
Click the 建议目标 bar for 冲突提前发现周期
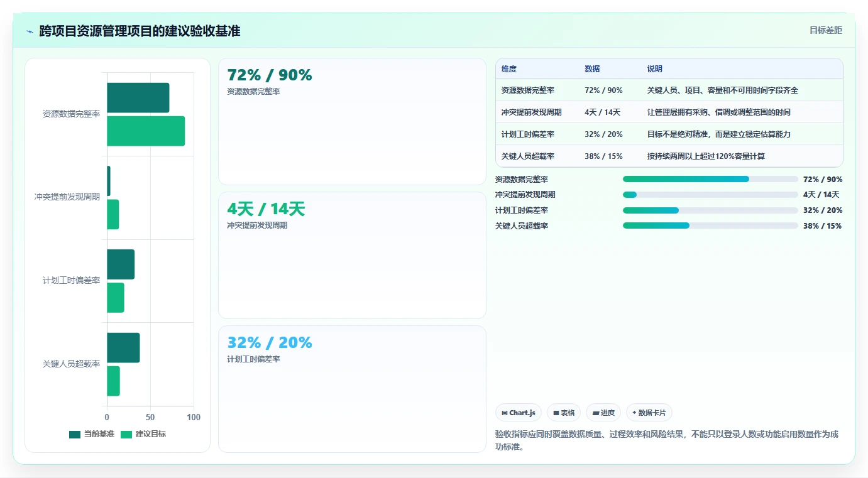point(113,214)
